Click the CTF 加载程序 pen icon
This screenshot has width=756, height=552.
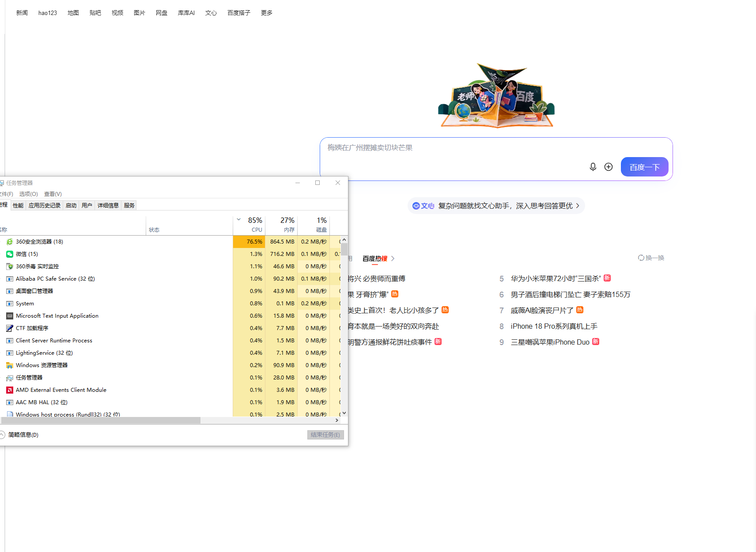[10, 328]
